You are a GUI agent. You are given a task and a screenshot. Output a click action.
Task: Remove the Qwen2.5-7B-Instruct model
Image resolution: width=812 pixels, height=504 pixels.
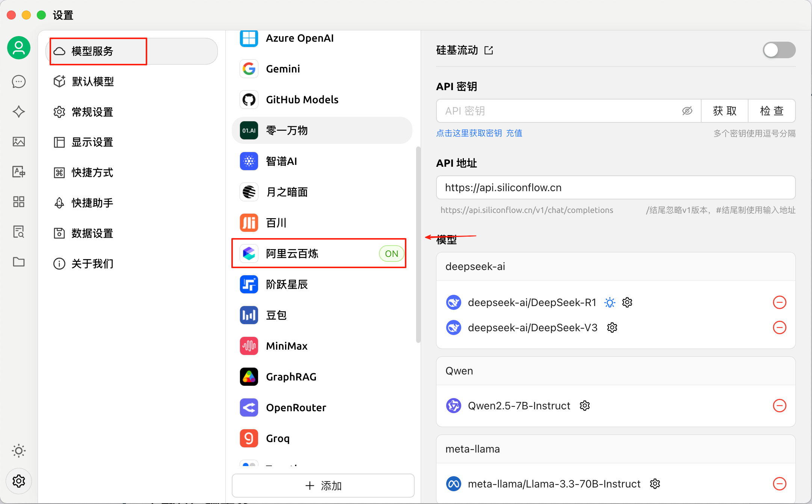point(780,406)
